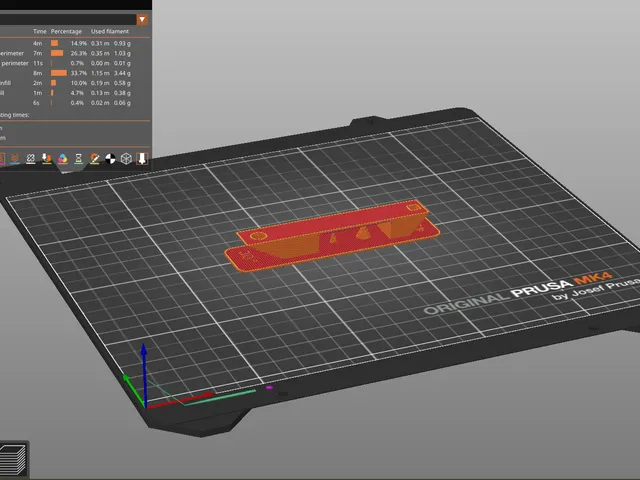Toggle the shells wireframe cube icon
The height and width of the screenshot is (480, 640).
point(126,158)
